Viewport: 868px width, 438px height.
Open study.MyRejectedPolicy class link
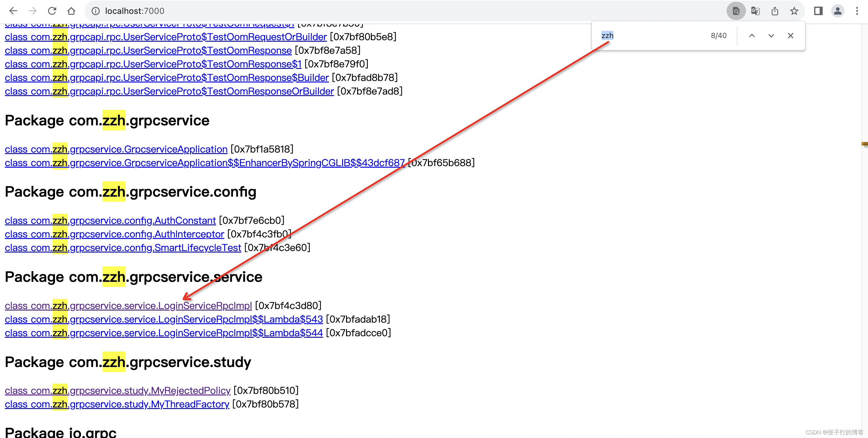(118, 391)
